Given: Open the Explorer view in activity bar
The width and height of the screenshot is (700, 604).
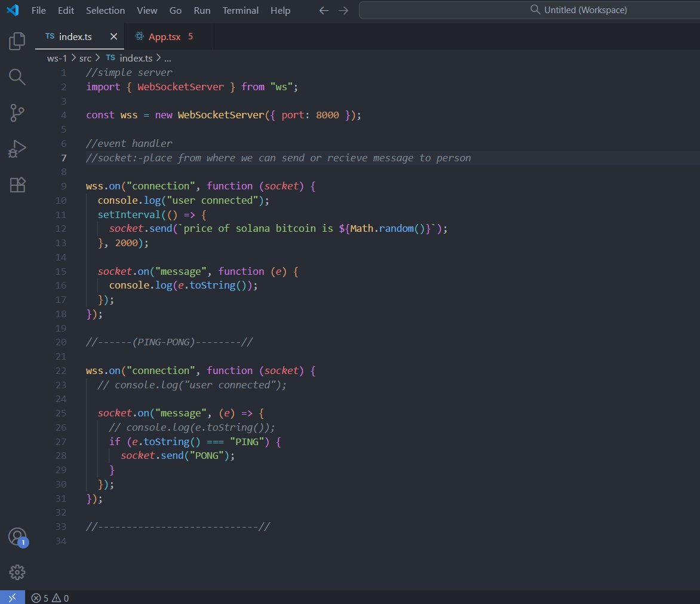Looking at the screenshot, I should pyautogui.click(x=17, y=41).
